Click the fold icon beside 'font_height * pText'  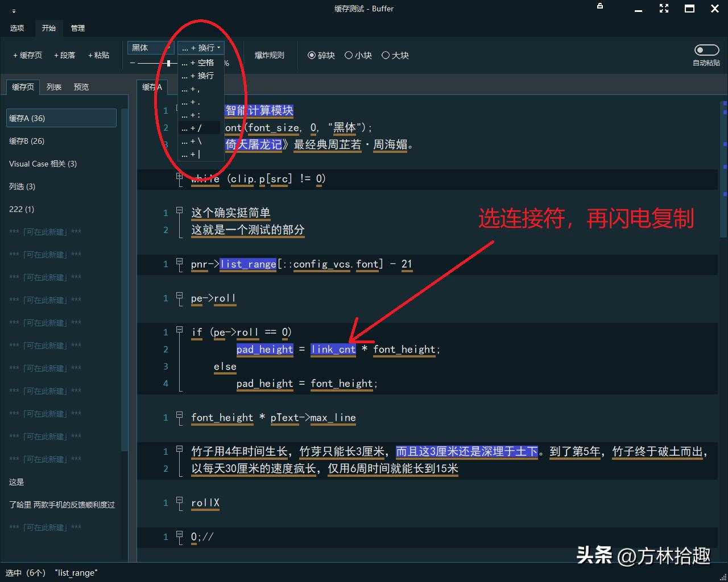pos(179,415)
